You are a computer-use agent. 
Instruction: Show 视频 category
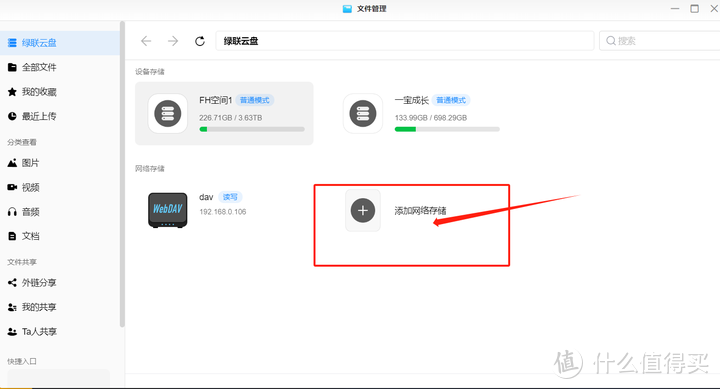coord(60,187)
